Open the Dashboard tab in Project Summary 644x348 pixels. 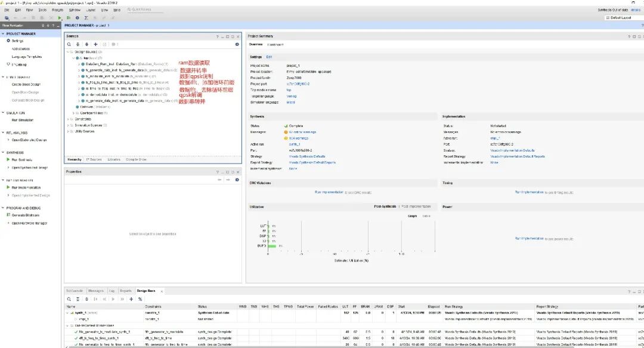[275, 44]
